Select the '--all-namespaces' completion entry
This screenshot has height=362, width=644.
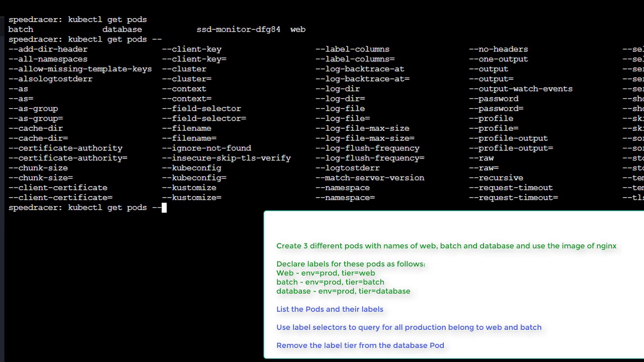pyautogui.click(x=48, y=59)
